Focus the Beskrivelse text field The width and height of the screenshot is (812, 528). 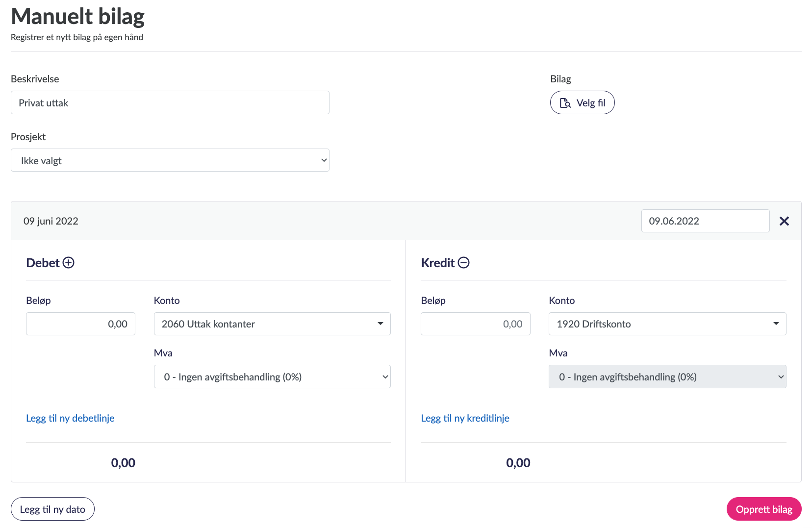[170, 103]
